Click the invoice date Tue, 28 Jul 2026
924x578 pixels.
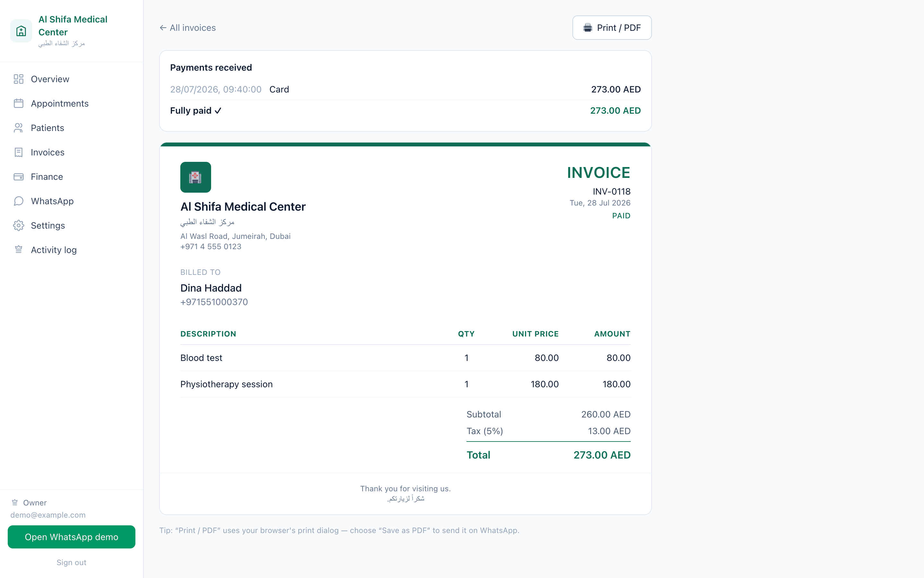click(x=600, y=203)
